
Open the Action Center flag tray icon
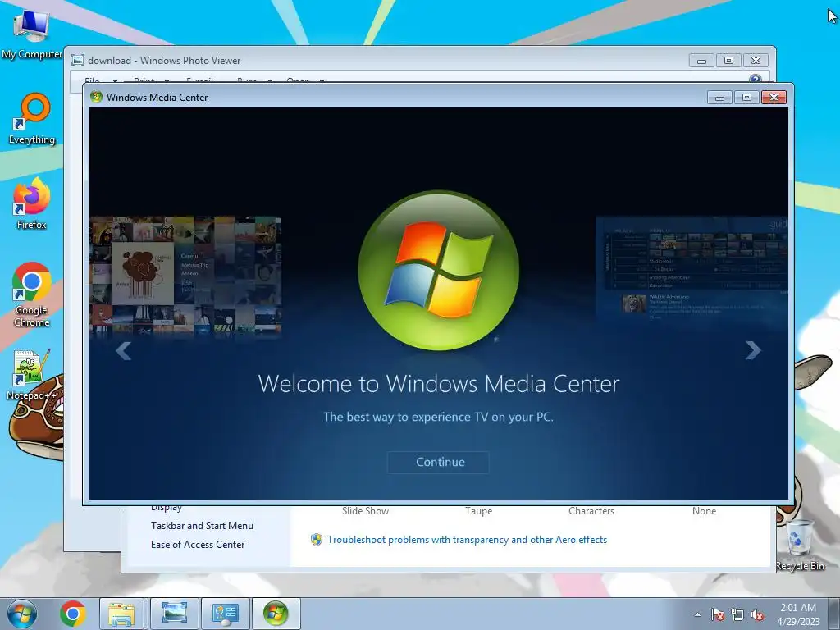pyautogui.click(x=717, y=615)
